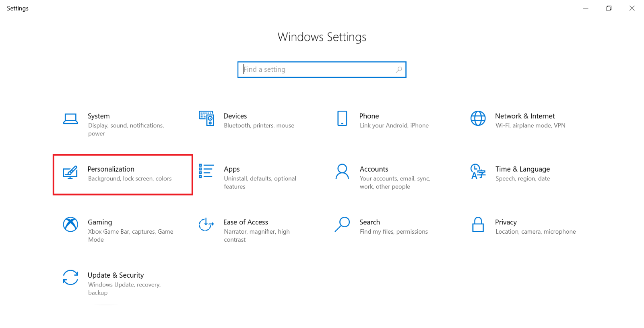Viewport: 644px width, 328px height.
Task: Go to Update & Security title
Action: pyautogui.click(x=116, y=275)
